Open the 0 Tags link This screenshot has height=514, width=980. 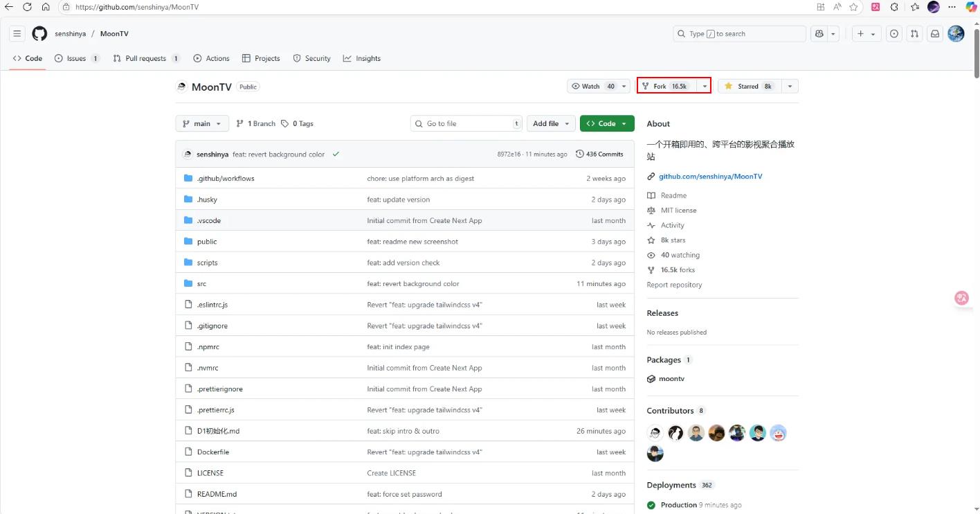coord(297,123)
